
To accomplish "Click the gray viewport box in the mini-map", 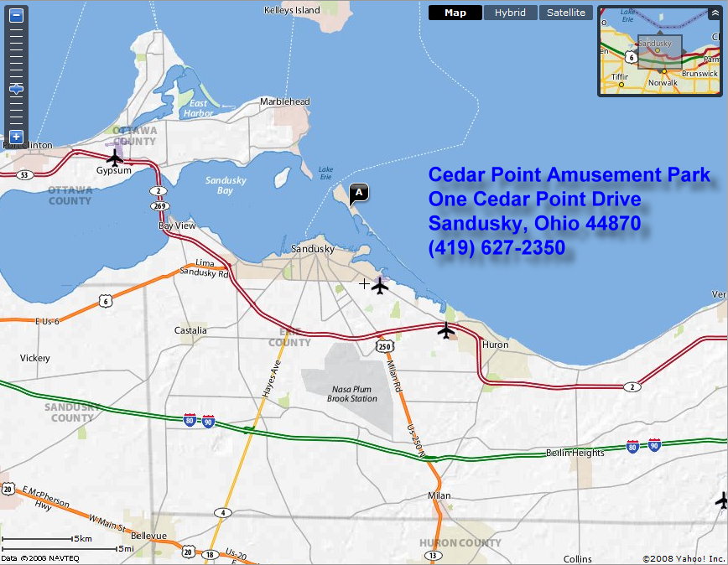I will [x=659, y=52].
